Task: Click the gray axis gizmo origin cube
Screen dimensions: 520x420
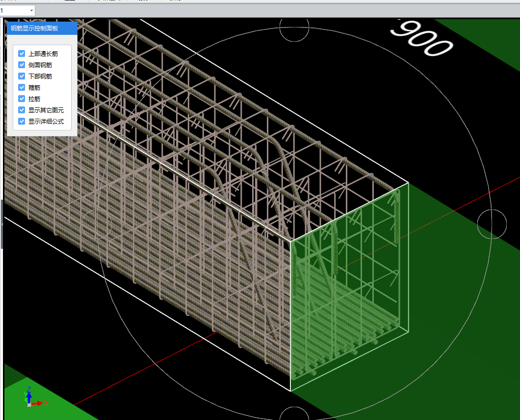Action: [x=29, y=404]
